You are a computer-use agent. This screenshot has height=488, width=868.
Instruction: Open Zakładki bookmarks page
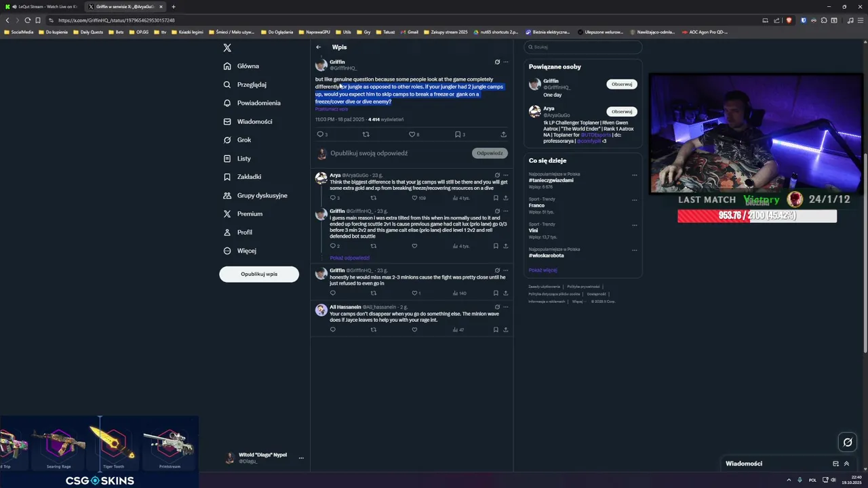click(242, 176)
